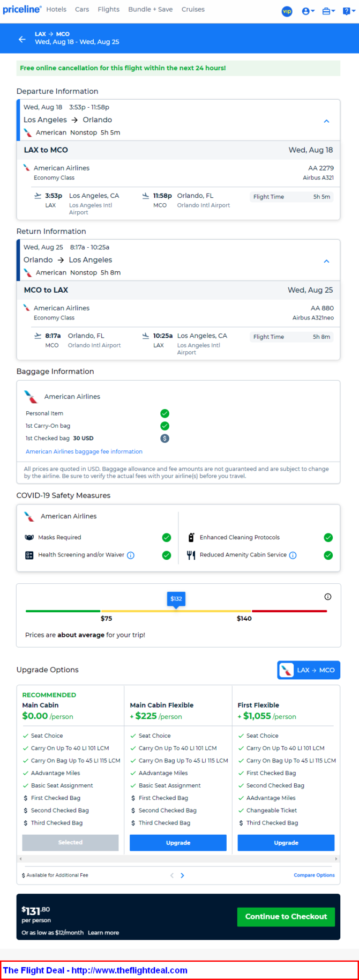Click the '$131.80' per person price
The width and height of the screenshot is (359, 980).
click(x=36, y=910)
